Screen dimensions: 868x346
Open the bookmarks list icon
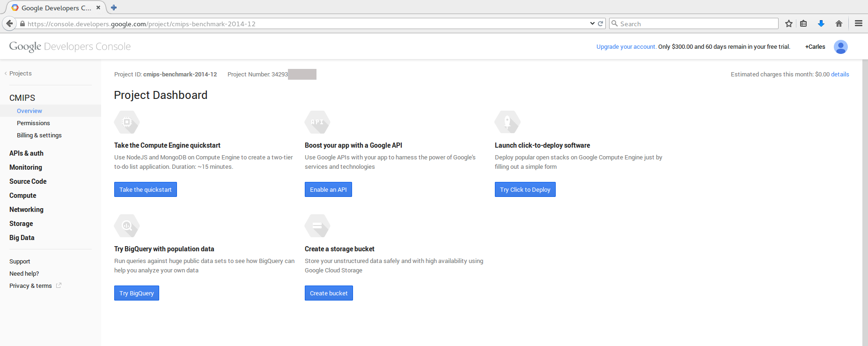(x=803, y=23)
